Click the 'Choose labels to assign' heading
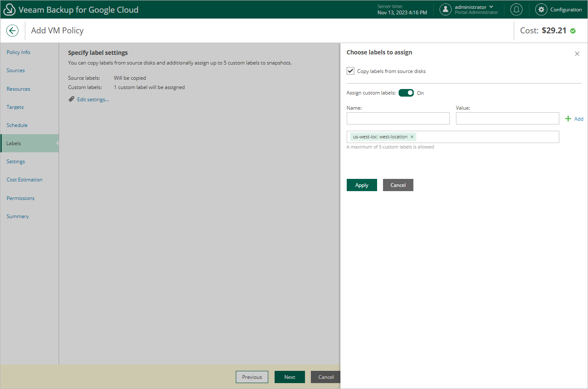588x389 pixels. (x=379, y=52)
